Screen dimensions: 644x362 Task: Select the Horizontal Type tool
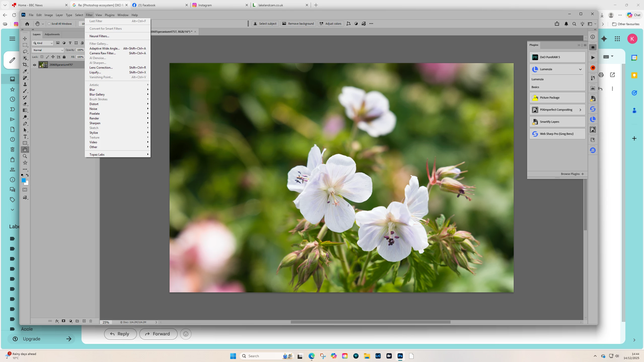coord(25,137)
